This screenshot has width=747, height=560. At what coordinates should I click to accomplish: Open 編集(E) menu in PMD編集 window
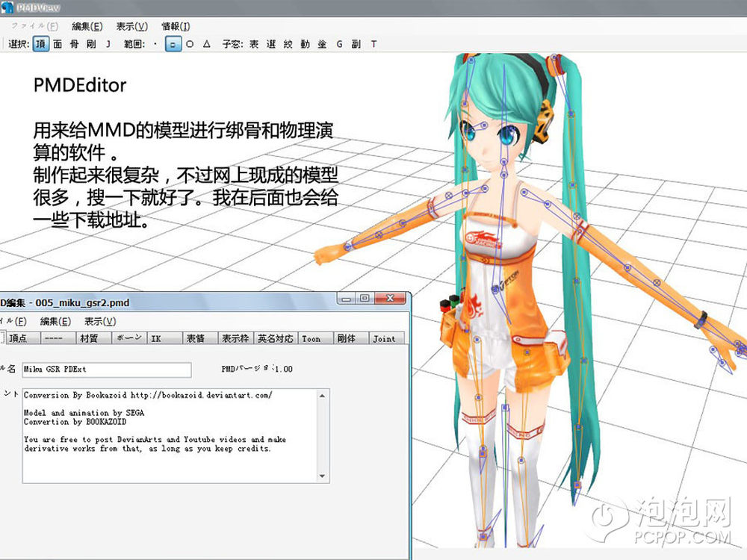click(56, 321)
